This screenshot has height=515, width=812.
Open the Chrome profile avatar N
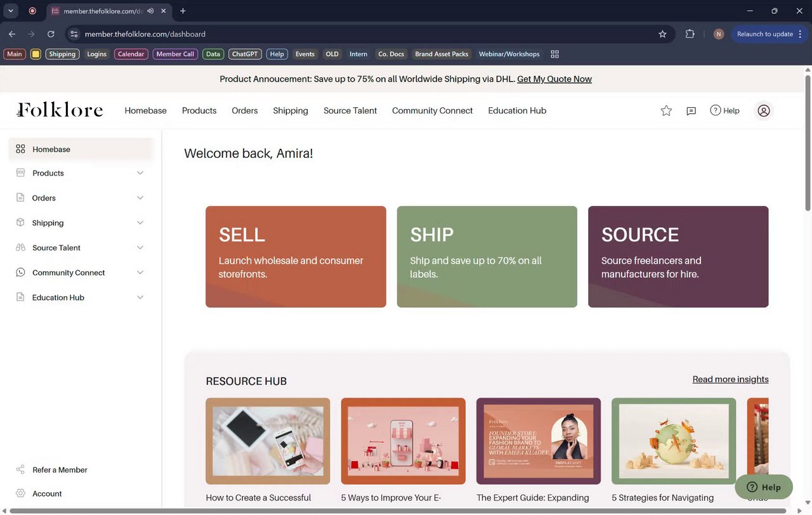pos(719,34)
